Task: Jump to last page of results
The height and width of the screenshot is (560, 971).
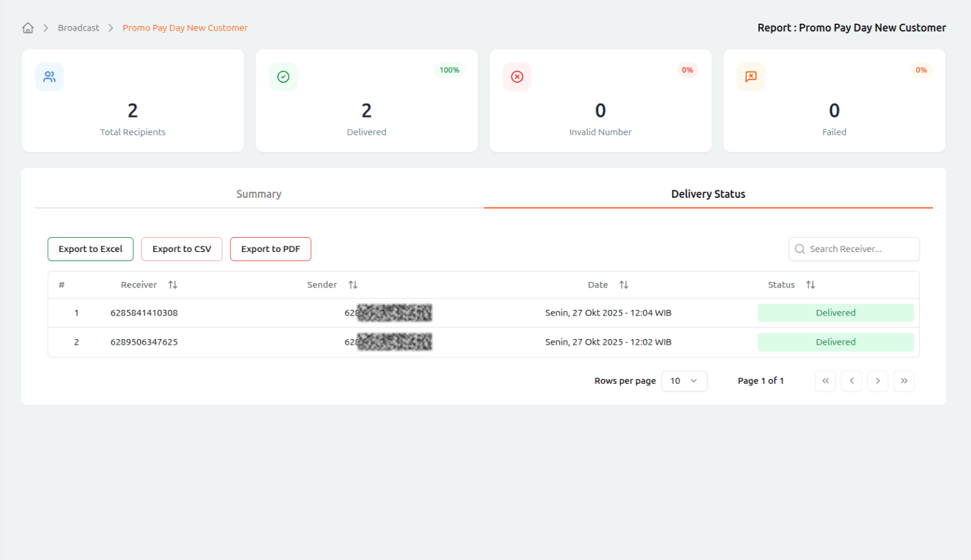Action: [904, 381]
